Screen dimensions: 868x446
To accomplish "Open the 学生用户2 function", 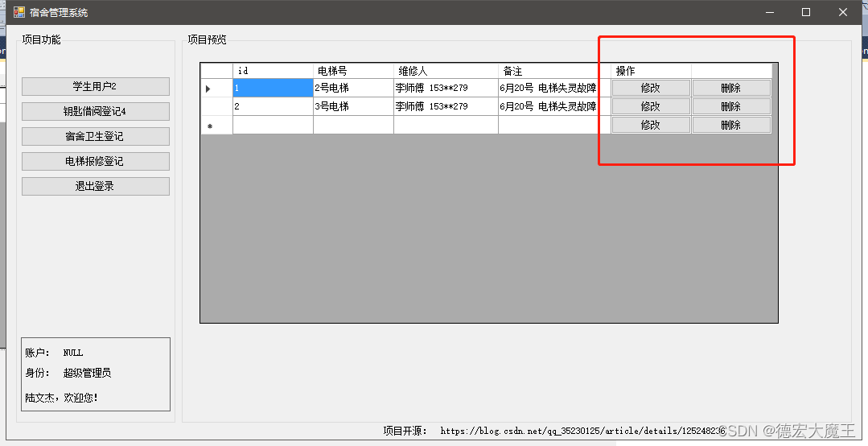I will pos(96,86).
